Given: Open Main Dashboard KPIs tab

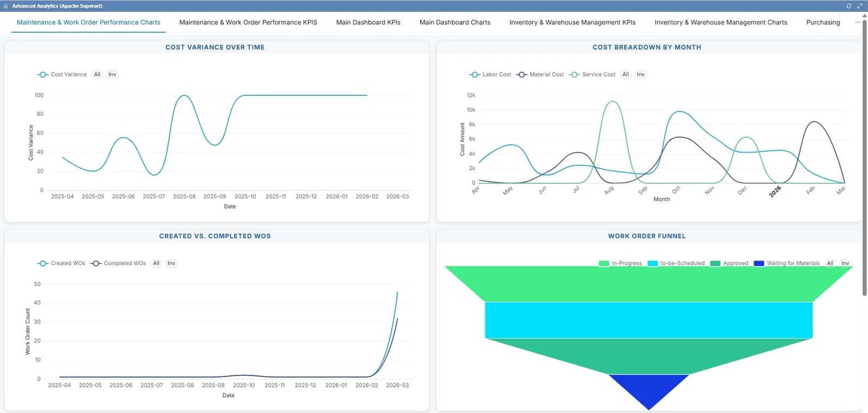Looking at the screenshot, I should (368, 22).
